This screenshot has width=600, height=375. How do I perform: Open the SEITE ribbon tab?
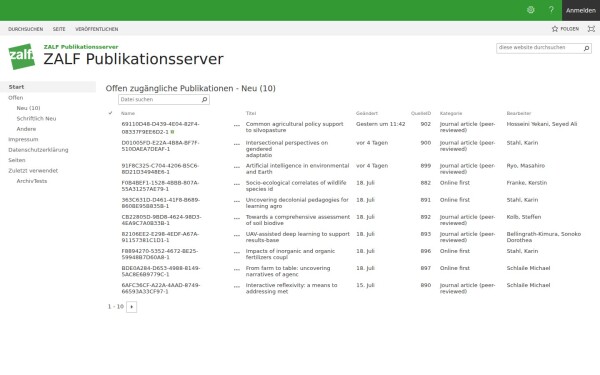click(x=59, y=29)
